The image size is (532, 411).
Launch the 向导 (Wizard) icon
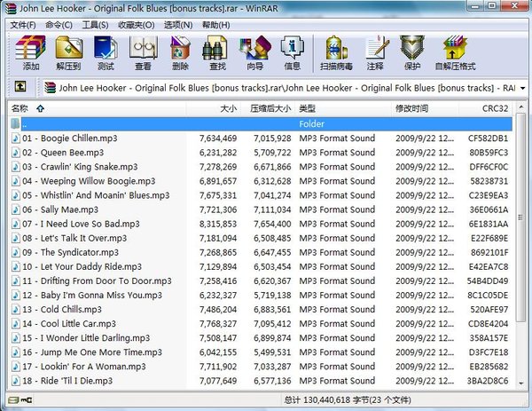coord(255,52)
